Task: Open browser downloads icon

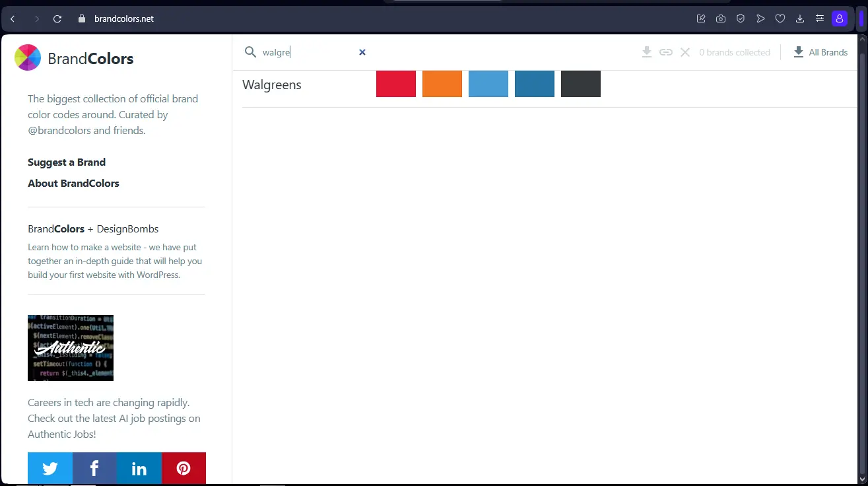Action: point(800,18)
